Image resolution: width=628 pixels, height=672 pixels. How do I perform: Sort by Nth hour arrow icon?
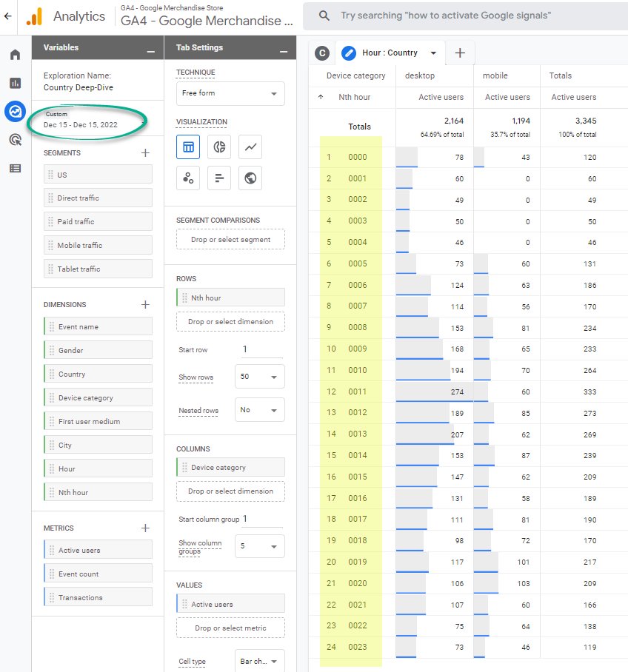[321, 97]
